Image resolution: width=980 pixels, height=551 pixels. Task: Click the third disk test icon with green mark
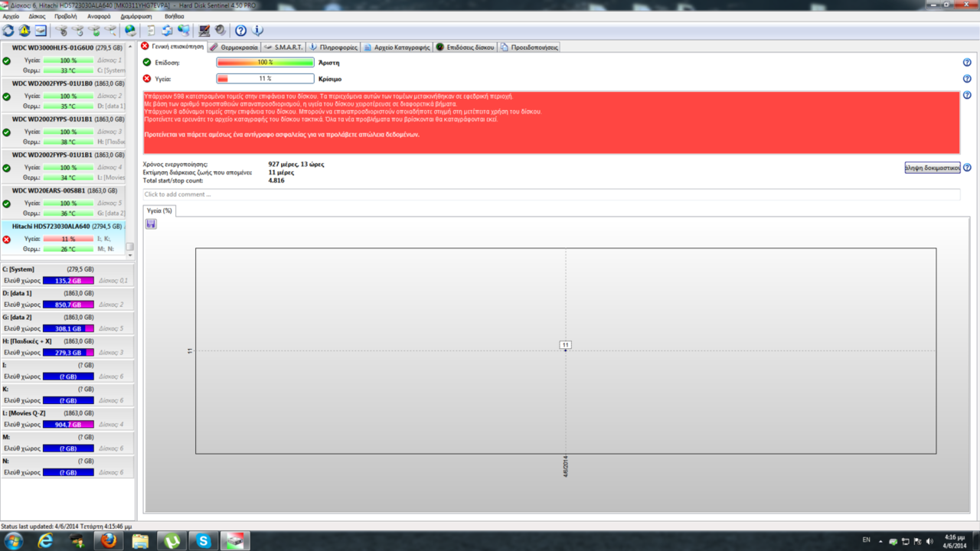point(94,31)
